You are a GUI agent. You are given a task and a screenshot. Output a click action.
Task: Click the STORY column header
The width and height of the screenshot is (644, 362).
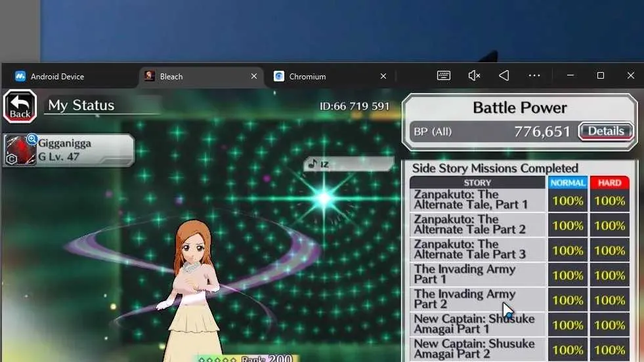[477, 183]
